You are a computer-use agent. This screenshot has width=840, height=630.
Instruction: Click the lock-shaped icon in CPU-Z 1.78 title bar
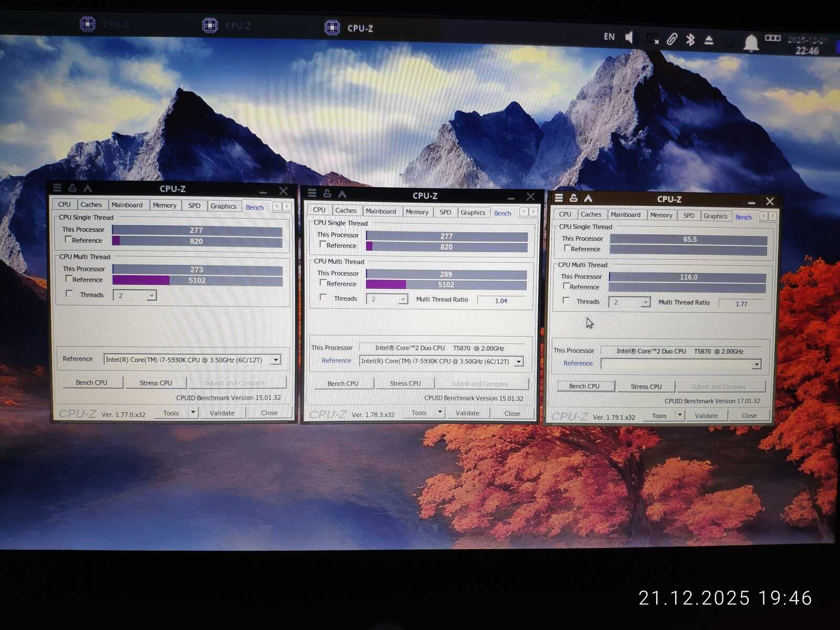click(x=327, y=193)
